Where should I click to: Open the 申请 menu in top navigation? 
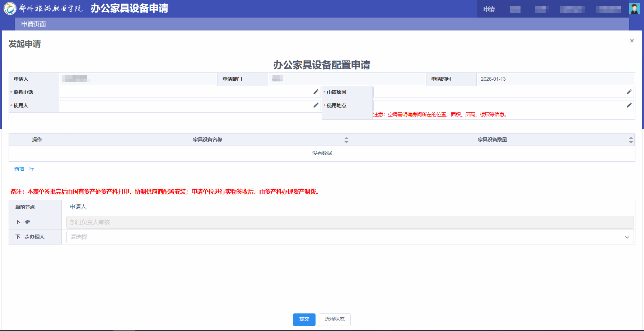click(489, 9)
